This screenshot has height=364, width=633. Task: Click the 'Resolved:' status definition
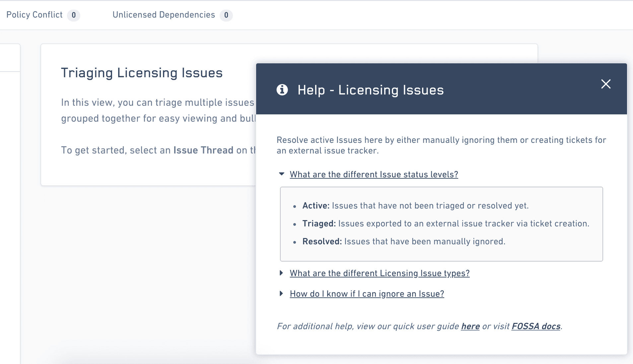click(x=322, y=242)
